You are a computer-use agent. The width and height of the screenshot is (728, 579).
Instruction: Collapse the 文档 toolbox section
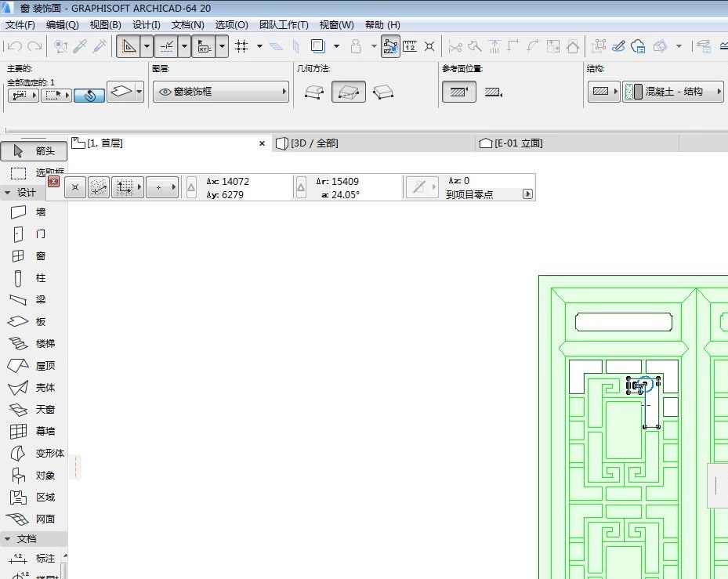point(7,538)
